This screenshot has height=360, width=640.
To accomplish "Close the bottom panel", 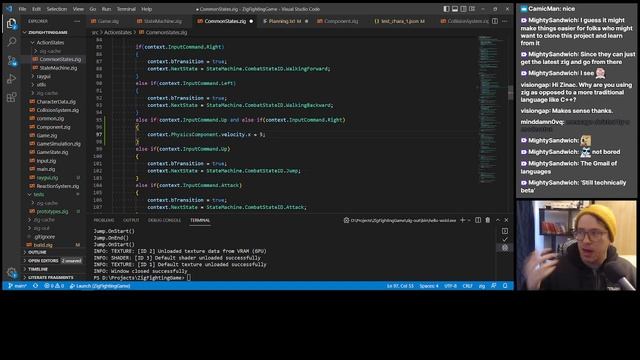I will click(x=507, y=220).
